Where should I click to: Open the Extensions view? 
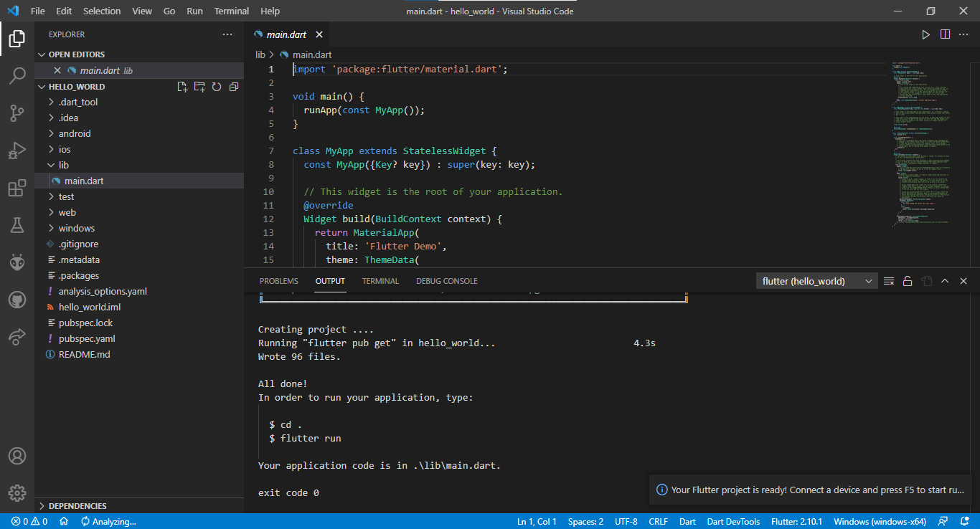click(x=17, y=188)
